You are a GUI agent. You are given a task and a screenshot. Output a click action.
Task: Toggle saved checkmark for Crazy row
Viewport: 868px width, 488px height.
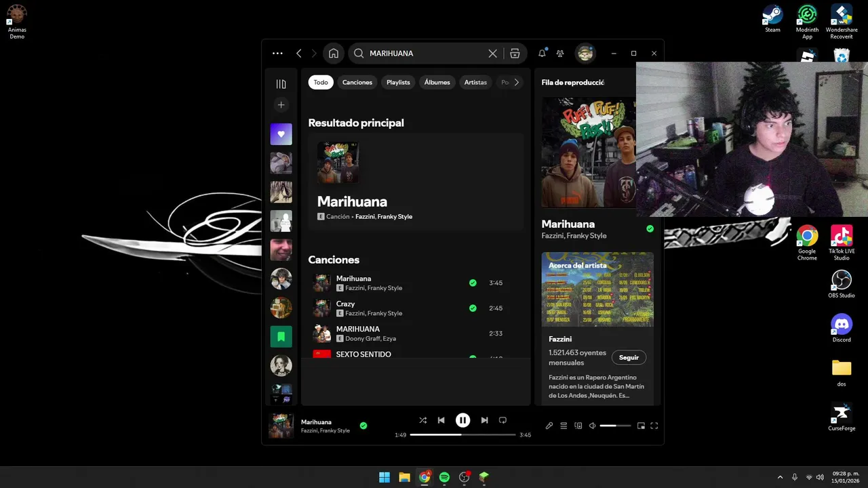pos(473,308)
